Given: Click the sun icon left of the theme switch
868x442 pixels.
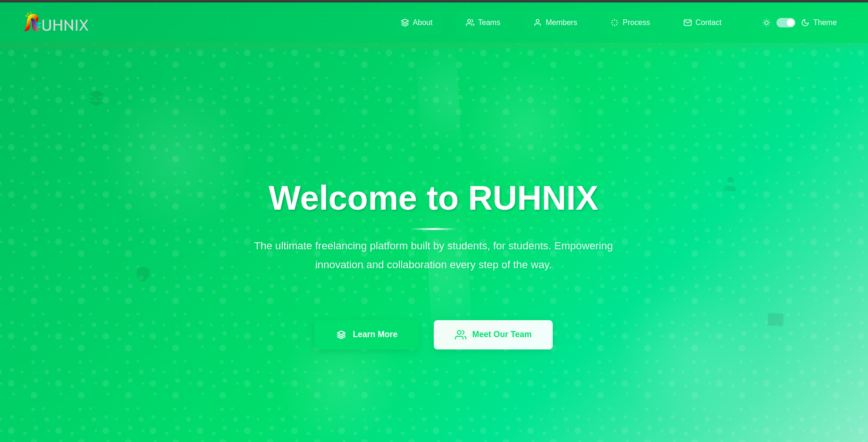Looking at the screenshot, I should [766, 22].
